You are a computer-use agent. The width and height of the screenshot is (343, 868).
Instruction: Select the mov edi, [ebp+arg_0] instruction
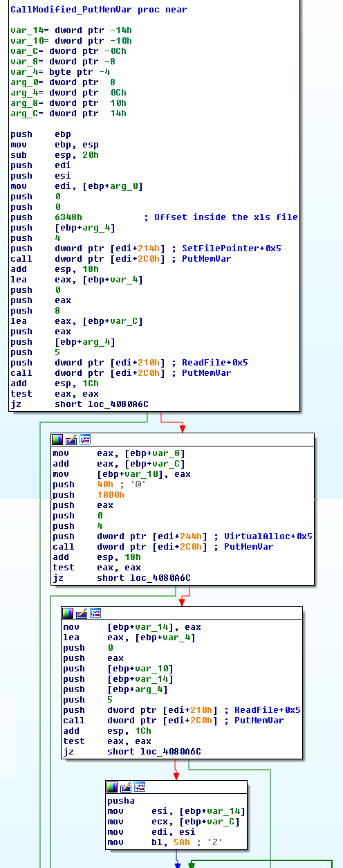(x=77, y=186)
